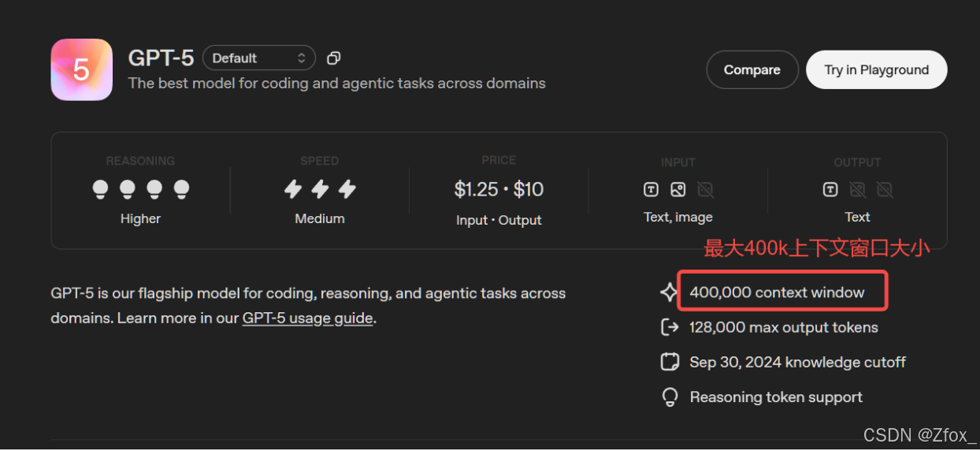Click the text output icon under Output
The height and width of the screenshot is (451, 980).
coord(830,189)
